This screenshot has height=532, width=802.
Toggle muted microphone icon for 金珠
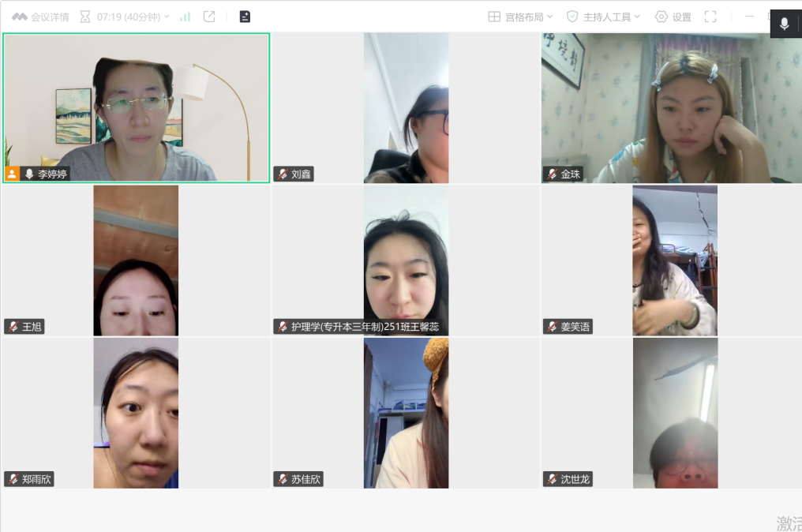553,174
